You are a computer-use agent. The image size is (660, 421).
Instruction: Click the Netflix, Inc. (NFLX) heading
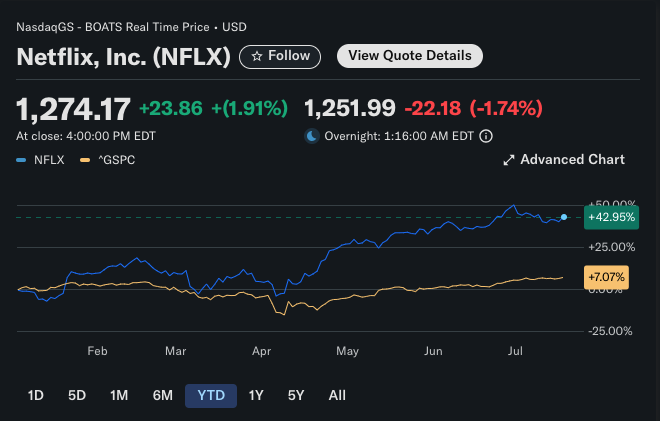click(x=123, y=56)
